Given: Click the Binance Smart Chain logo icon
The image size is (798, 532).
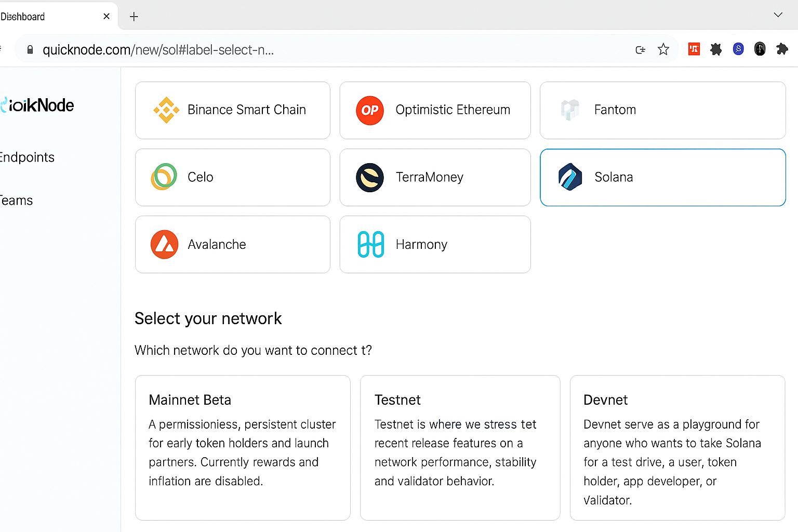Looking at the screenshot, I should [166, 110].
